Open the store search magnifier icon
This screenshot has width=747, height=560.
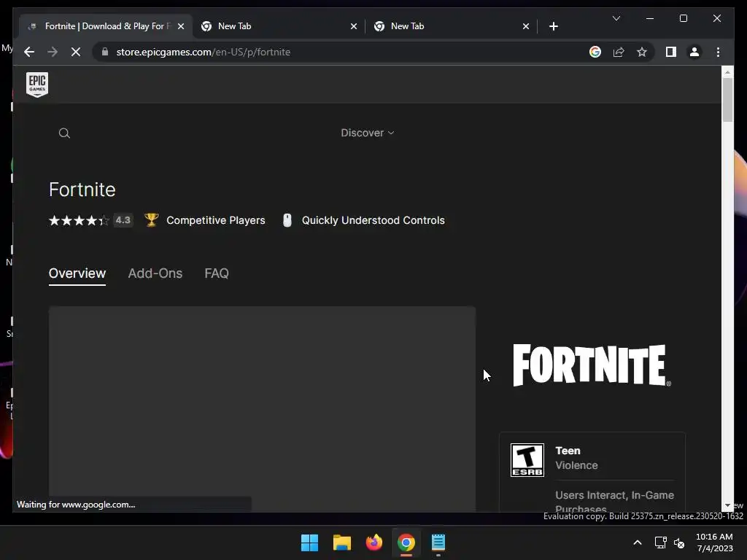tap(64, 133)
